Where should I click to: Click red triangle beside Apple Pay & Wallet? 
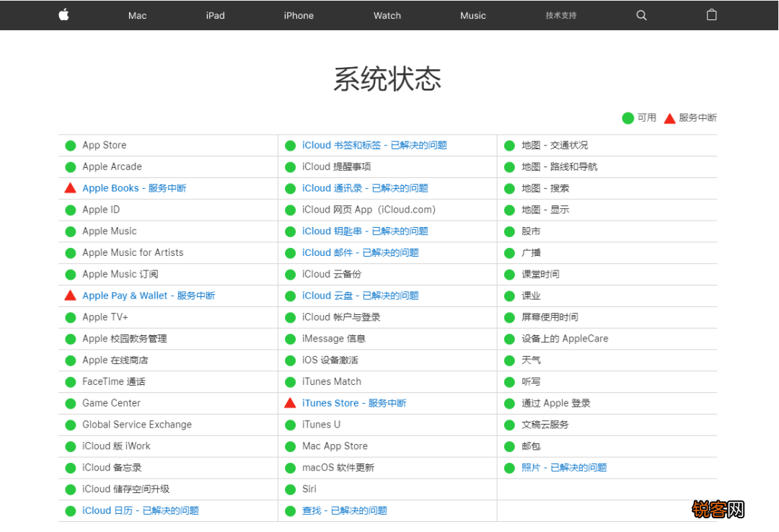pos(71,295)
